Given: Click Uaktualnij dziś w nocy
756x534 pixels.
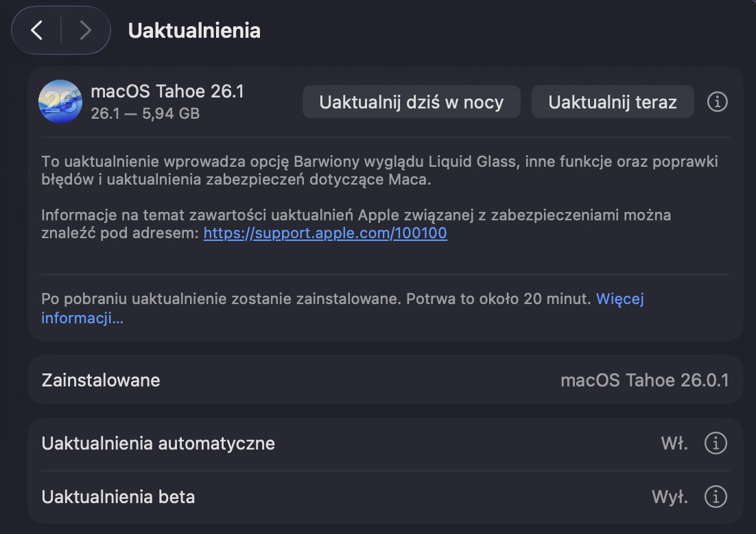Looking at the screenshot, I should (411, 102).
